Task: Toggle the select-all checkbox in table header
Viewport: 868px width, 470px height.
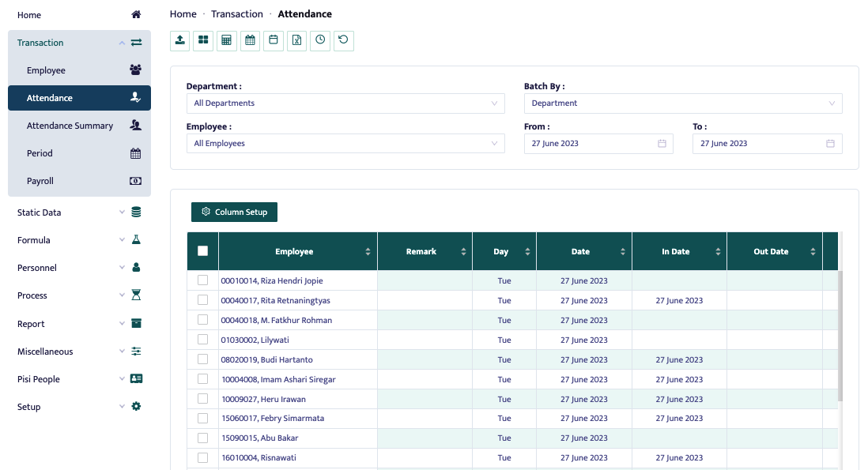Action: 202,250
